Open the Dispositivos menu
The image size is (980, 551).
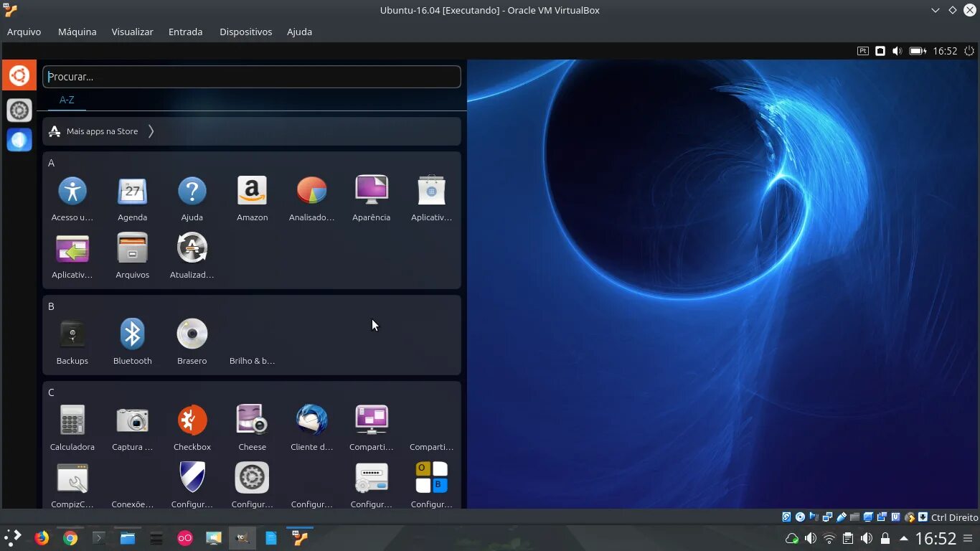pyautogui.click(x=245, y=32)
